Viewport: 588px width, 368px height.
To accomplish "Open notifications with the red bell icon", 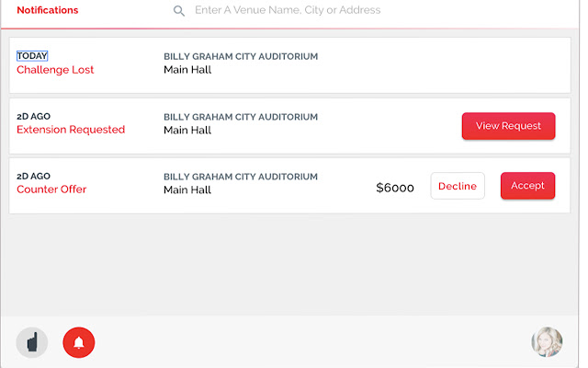I will click(x=79, y=343).
